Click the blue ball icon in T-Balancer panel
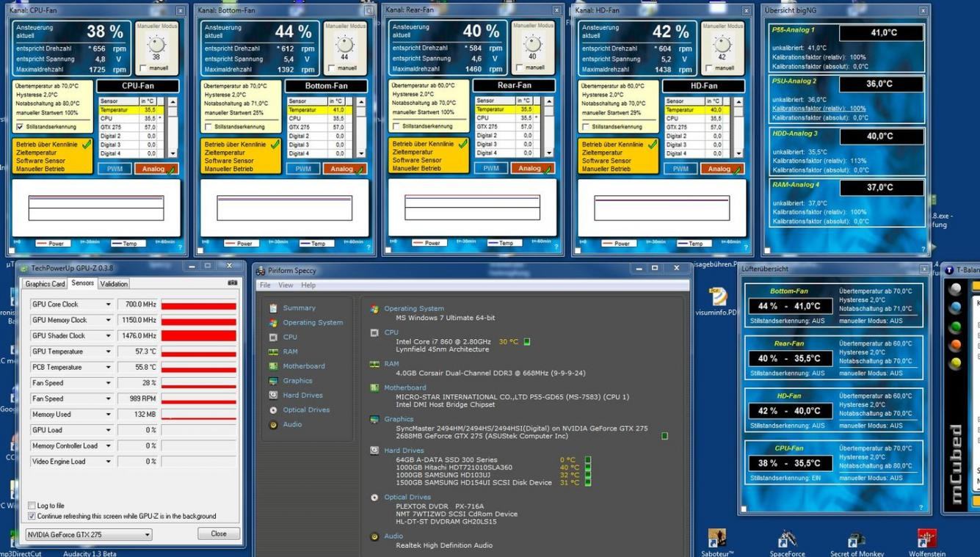 pos(955,308)
